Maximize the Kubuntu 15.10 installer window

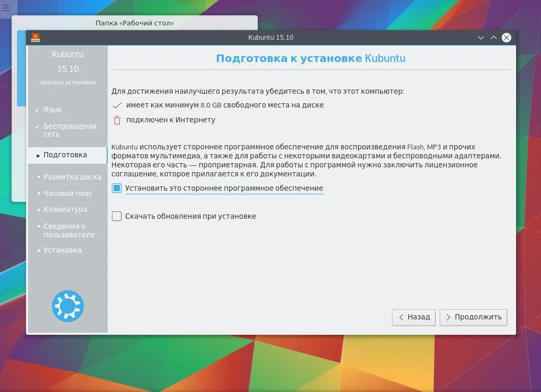494,38
